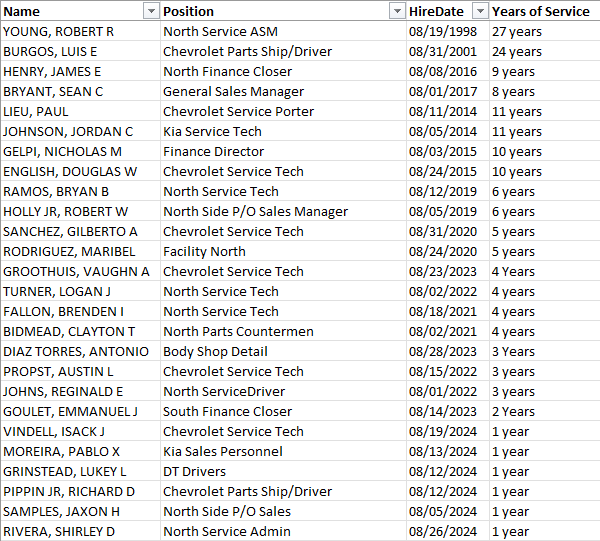Click the name cell RIVERA, SHIRLEY D
600x541 pixels.
(x=59, y=531)
